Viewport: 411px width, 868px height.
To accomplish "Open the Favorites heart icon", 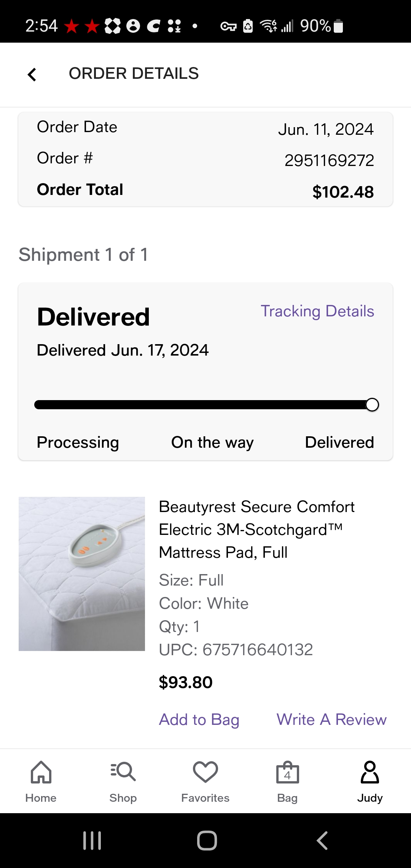I will 205,772.
